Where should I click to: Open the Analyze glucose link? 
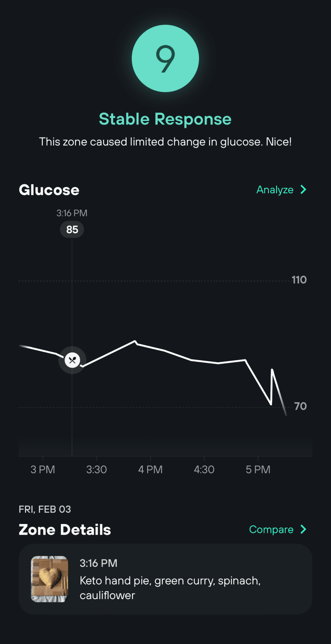[275, 190]
